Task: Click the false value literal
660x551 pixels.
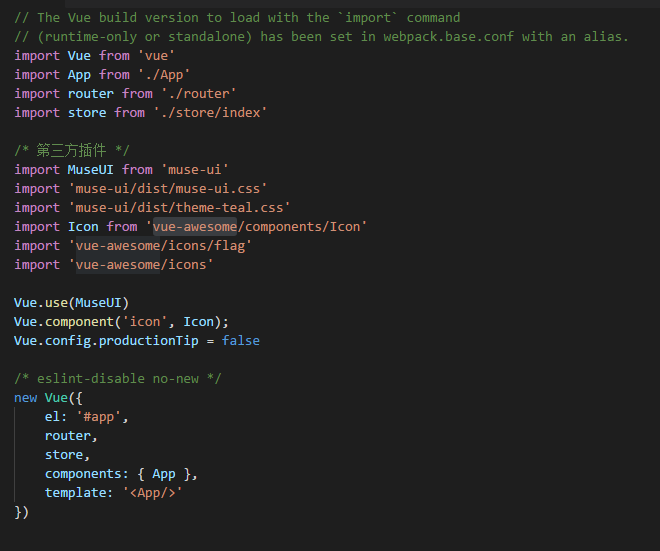Action: coord(241,341)
